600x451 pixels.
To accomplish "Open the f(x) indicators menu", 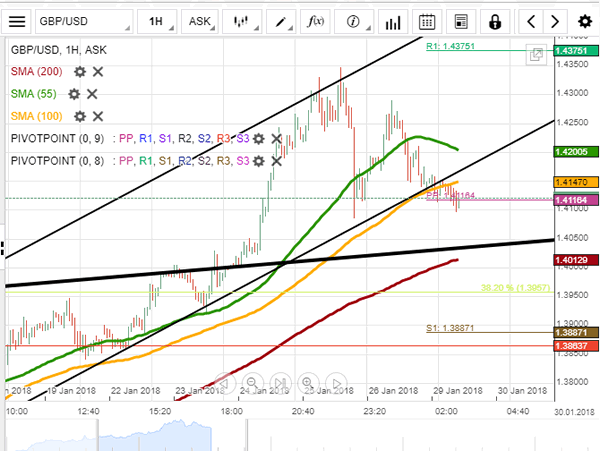I will point(315,20).
